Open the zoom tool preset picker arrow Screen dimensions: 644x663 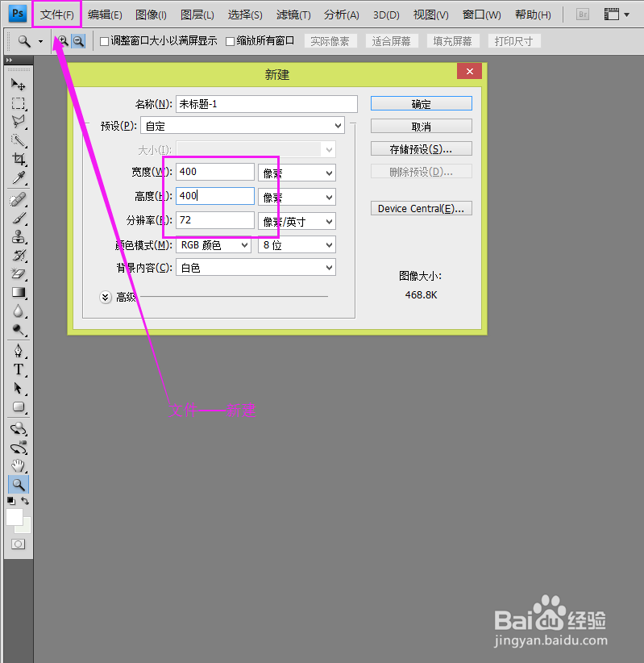point(40,41)
